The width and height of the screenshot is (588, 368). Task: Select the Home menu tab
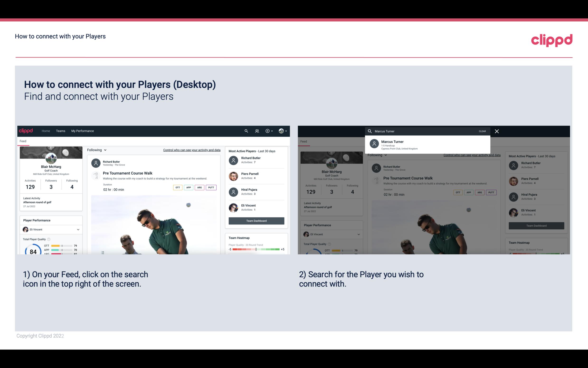click(x=45, y=131)
